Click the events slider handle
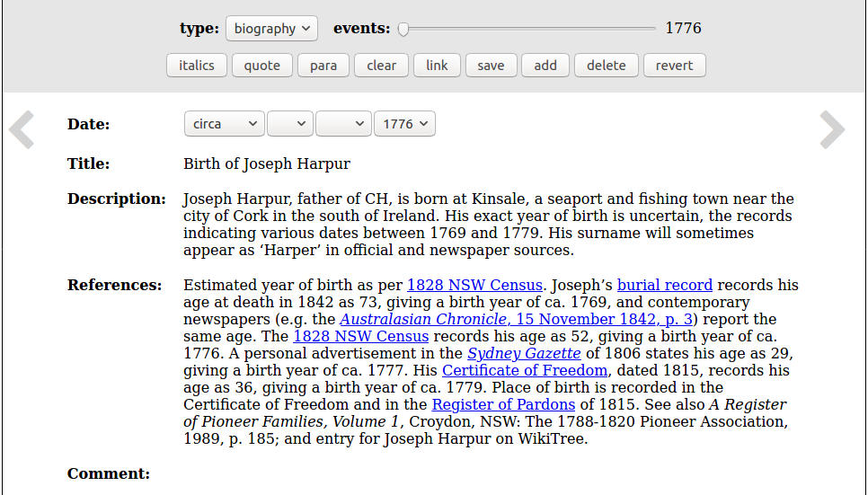This screenshot has width=868, height=495. click(x=403, y=29)
